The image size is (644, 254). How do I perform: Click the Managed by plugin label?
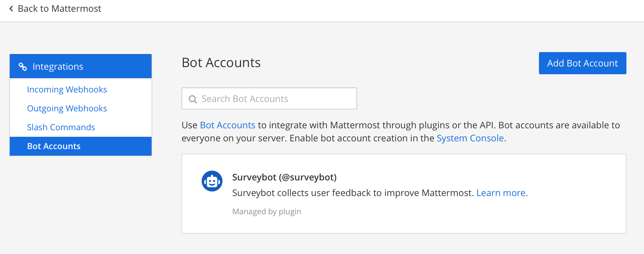(x=267, y=212)
